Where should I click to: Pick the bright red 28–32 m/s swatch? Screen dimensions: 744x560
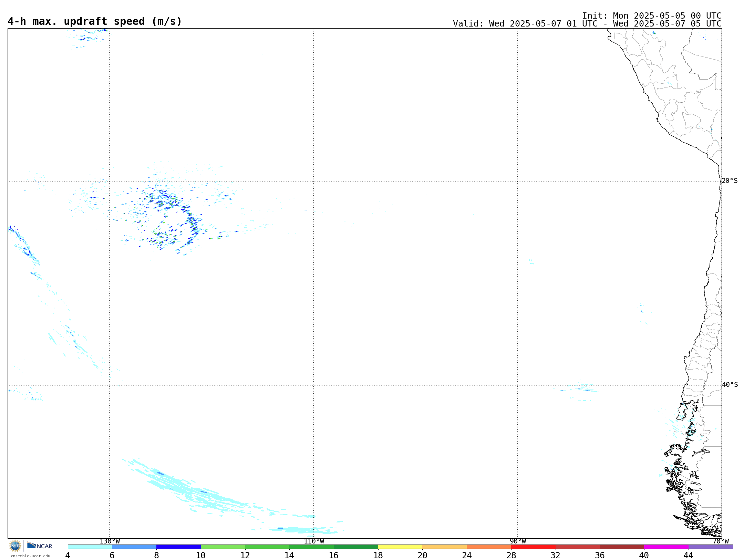coord(533,547)
